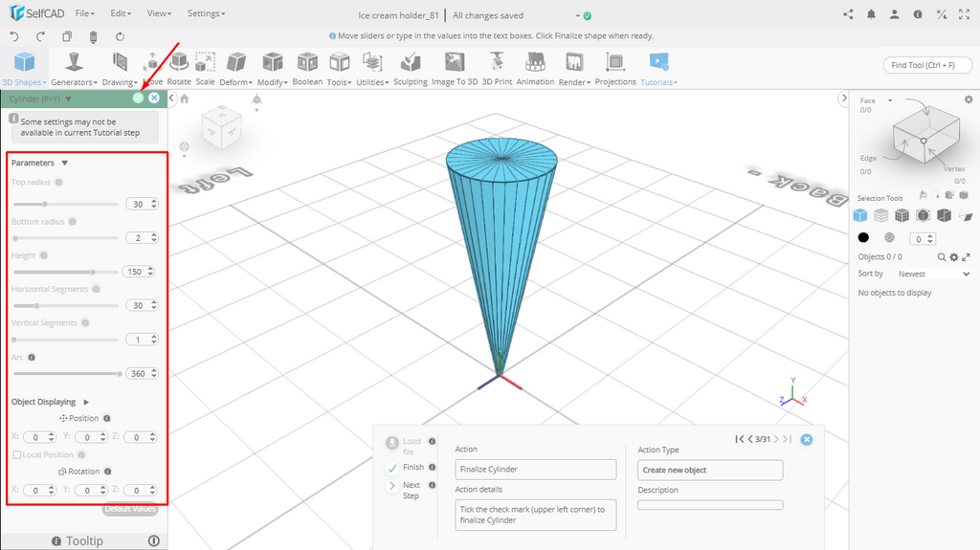Select the Rotate tool
980x550 pixels.
(x=179, y=69)
